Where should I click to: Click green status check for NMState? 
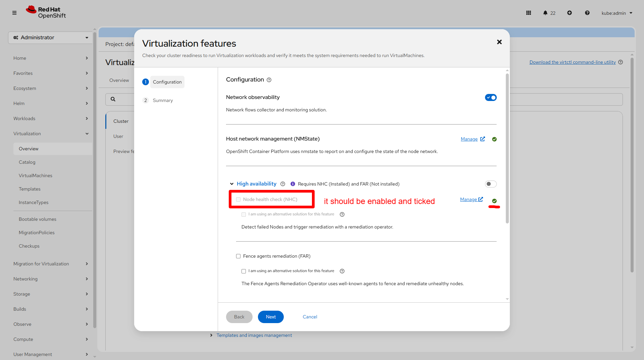(494, 139)
